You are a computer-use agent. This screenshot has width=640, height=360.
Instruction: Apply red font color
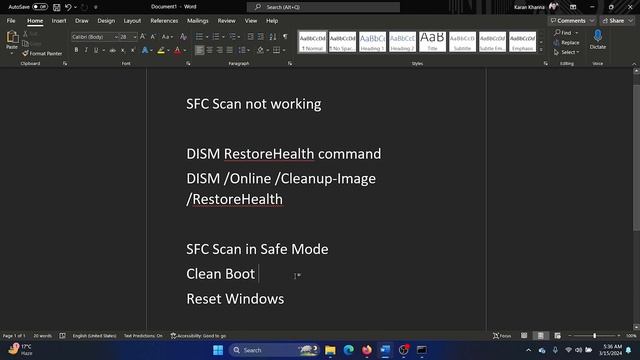point(178,50)
